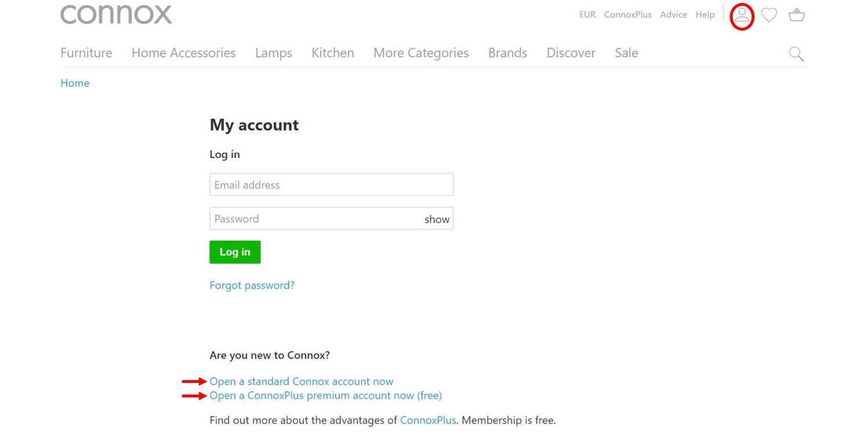Focus the Email address field
The height and width of the screenshot is (446, 868).
tap(331, 185)
